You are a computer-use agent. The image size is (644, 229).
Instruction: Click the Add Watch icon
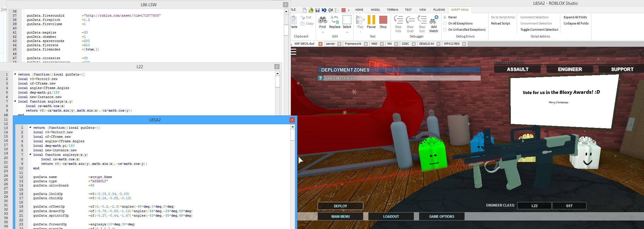pos(434,20)
